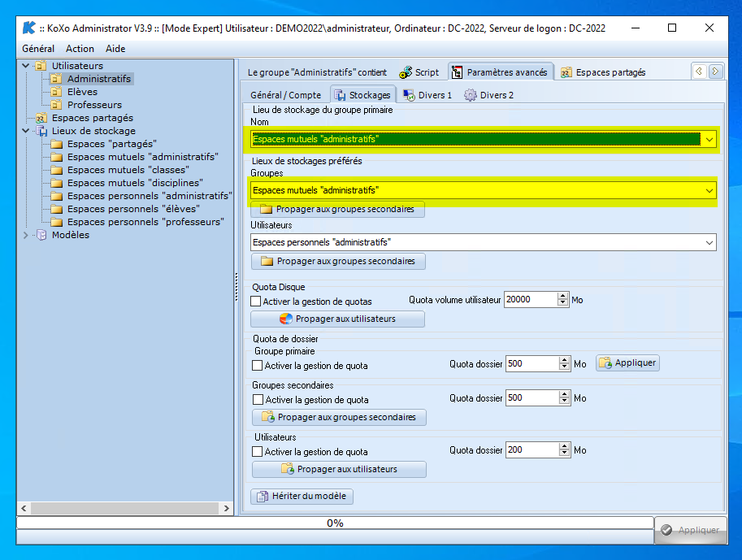Click the Lieux de stockage tree icon
Image resolution: width=742 pixels, height=560 pixels.
pos(41,131)
